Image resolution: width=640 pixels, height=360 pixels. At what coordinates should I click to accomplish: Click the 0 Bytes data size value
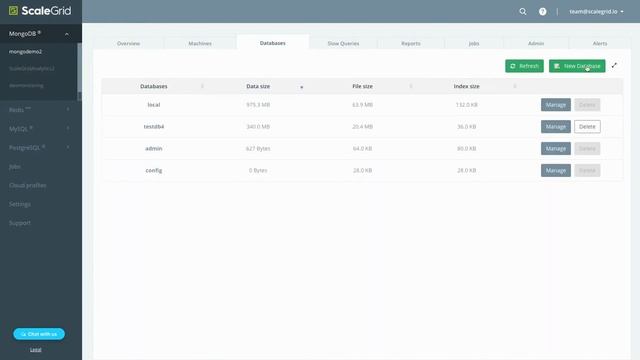(x=258, y=170)
